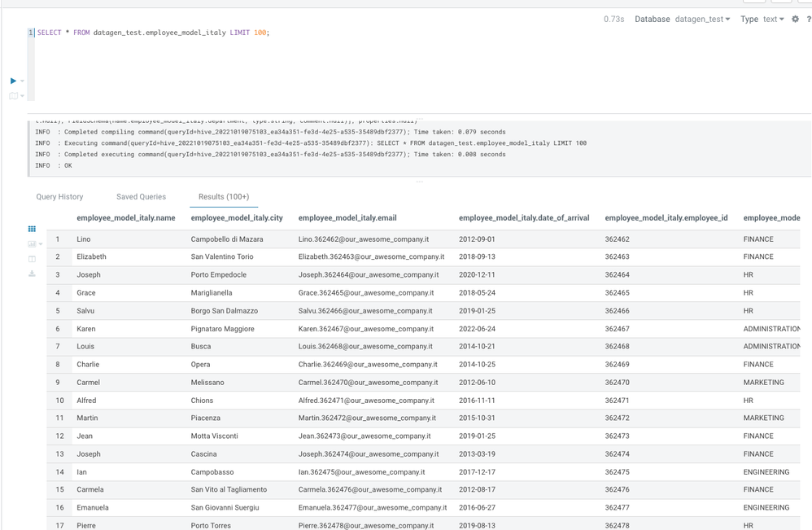Image resolution: width=812 pixels, height=530 pixels.
Task: Select the Results (100+) tab
Action: (x=224, y=197)
